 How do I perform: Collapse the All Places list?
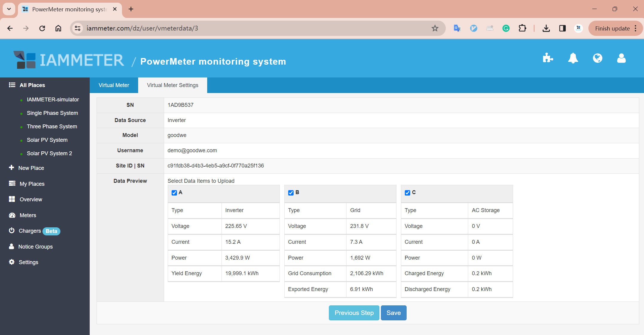pos(32,85)
